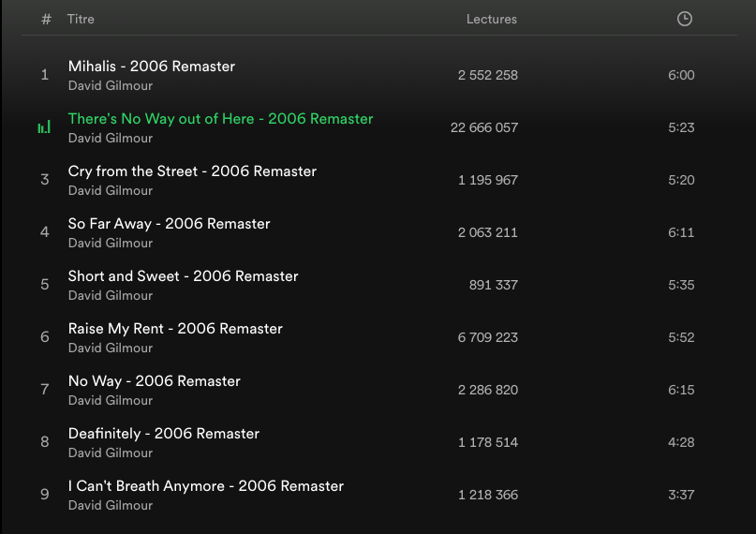The width and height of the screenshot is (756, 534).
Task: Click track number 4
Action: click(44, 232)
